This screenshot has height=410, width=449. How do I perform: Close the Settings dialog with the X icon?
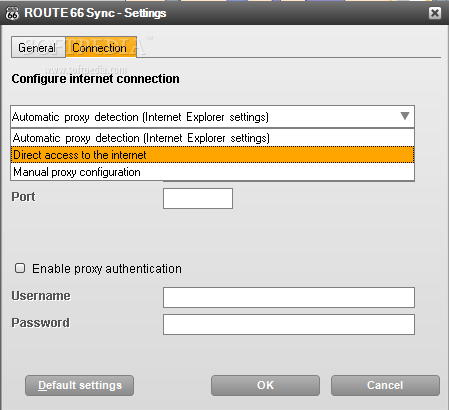[x=435, y=13]
